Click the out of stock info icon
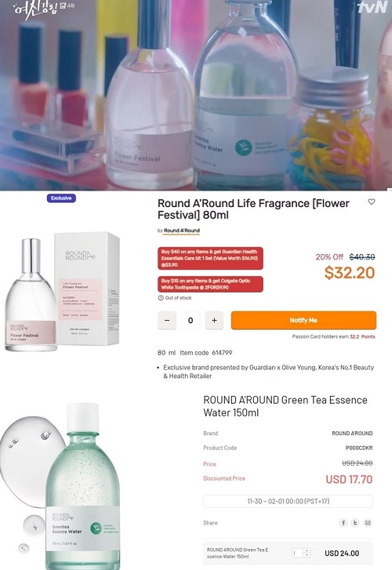Screen dimensions: 392x570 coord(161,298)
